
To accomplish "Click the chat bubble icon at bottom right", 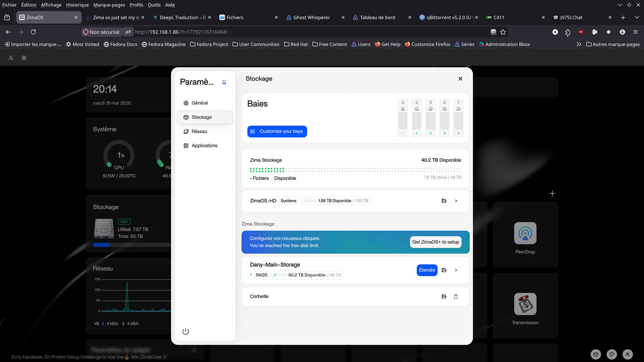I will [612, 354].
